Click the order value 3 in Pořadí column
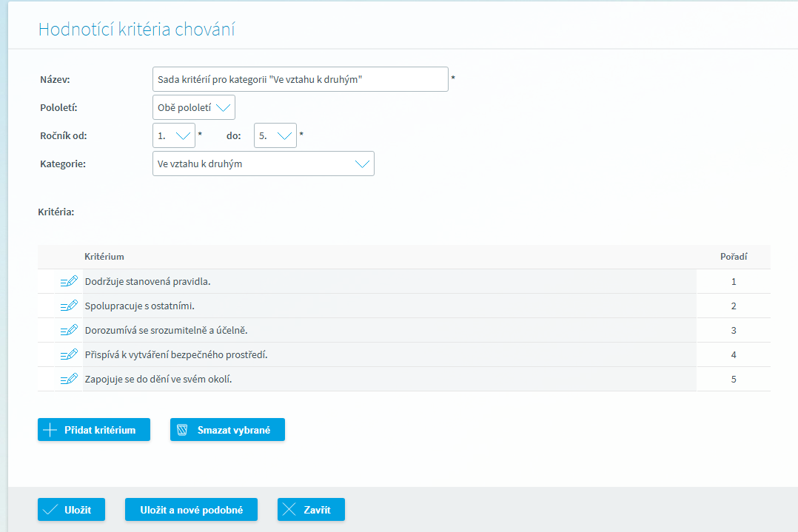The image size is (798, 532). pos(733,330)
